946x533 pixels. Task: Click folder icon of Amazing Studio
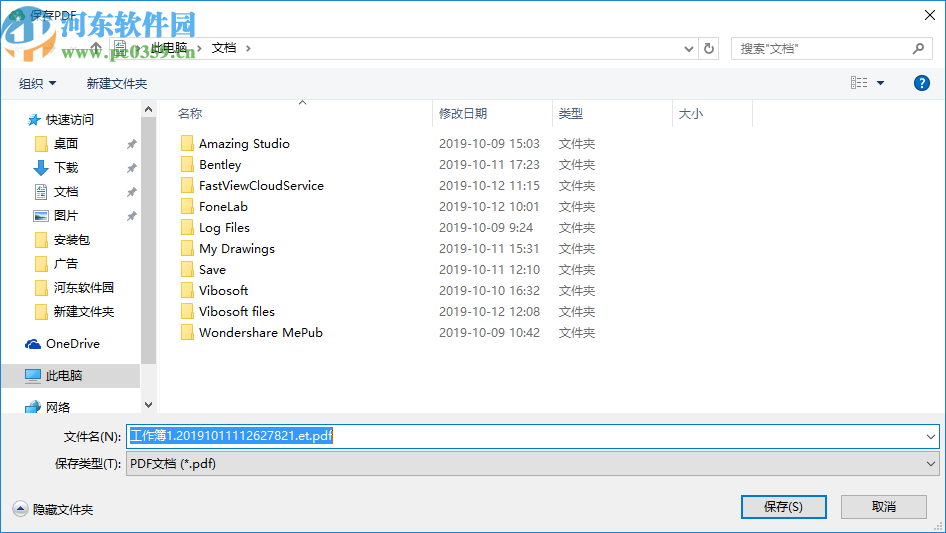click(187, 144)
